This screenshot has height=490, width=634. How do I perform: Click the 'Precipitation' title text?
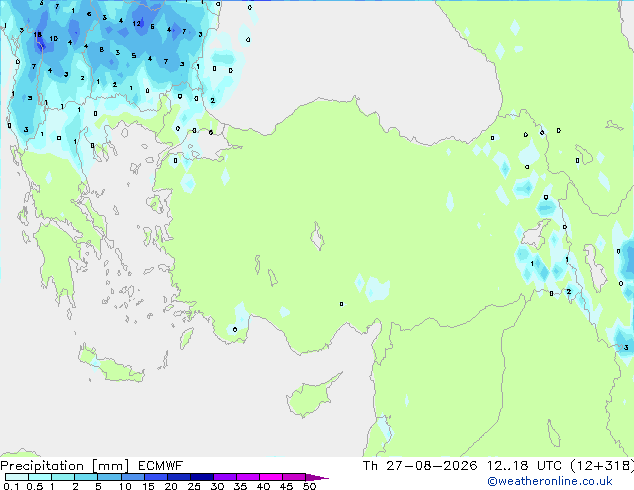[x=42, y=466]
